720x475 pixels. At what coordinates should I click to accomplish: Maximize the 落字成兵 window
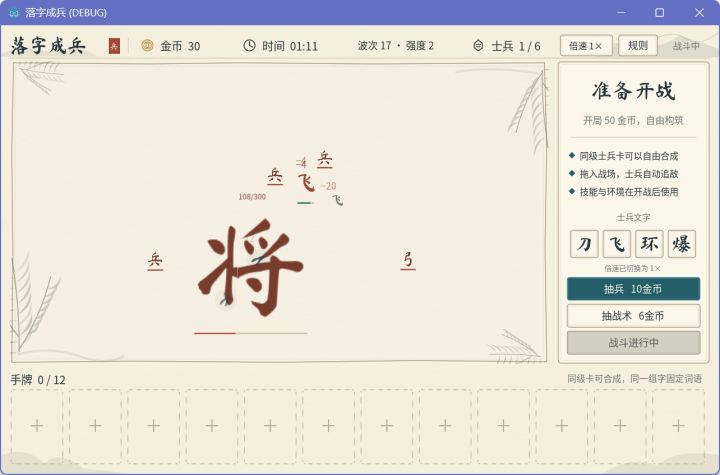click(659, 12)
